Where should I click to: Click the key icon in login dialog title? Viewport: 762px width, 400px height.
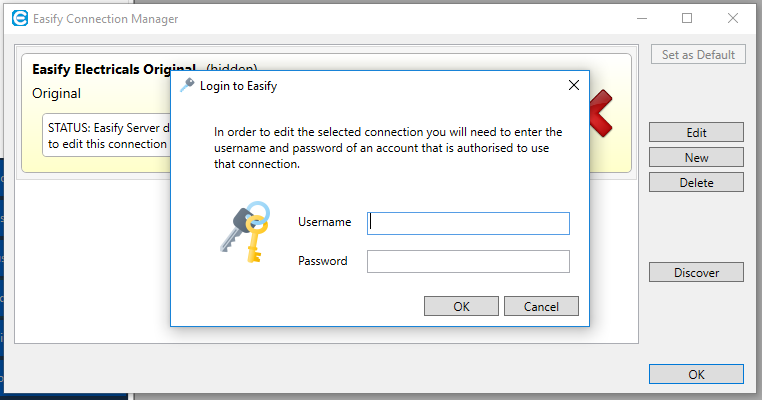[x=187, y=86]
